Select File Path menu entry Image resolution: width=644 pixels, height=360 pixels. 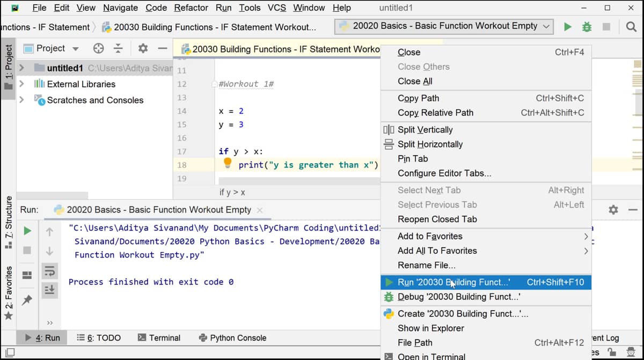(486, 343)
